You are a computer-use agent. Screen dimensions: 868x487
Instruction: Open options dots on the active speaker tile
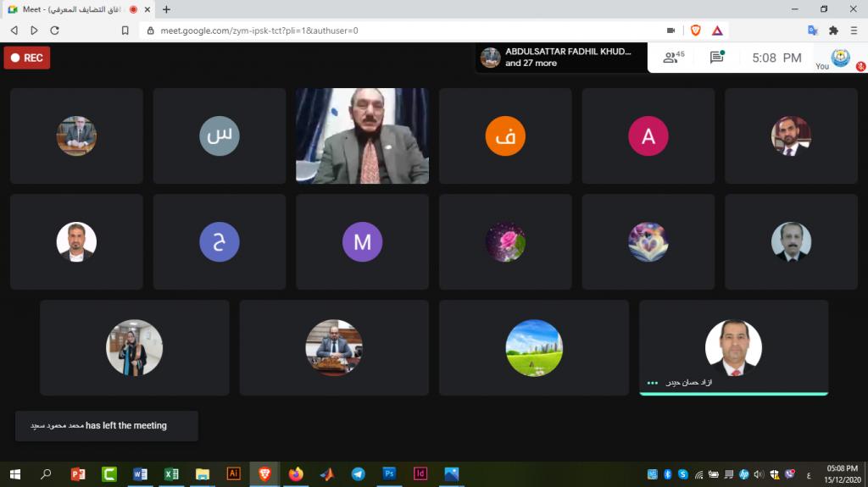pyautogui.click(x=652, y=383)
